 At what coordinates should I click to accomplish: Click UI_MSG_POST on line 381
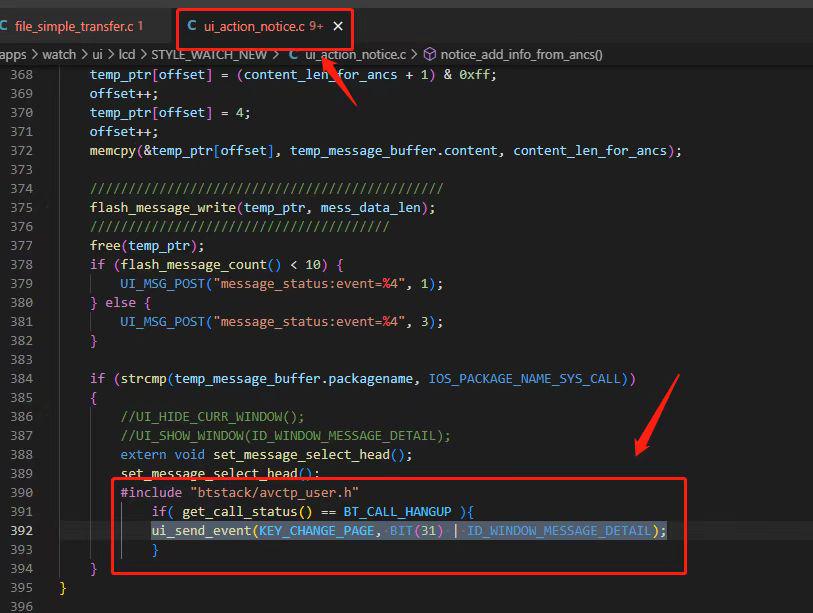point(163,322)
